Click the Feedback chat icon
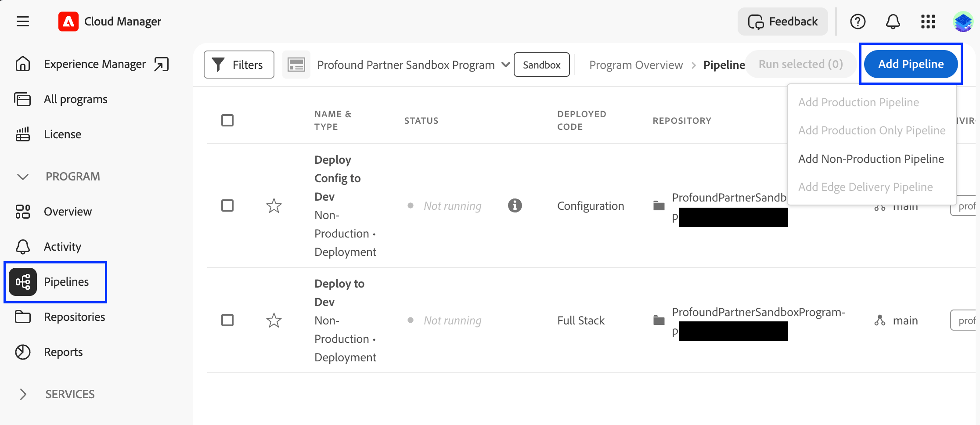The height and width of the screenshot is (425, 980). pos(756,22)
